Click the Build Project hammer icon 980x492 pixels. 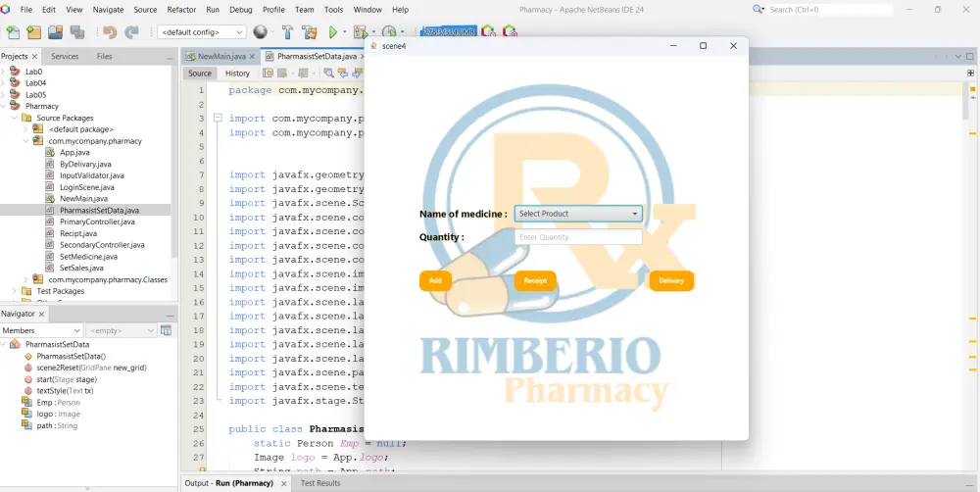287,32
